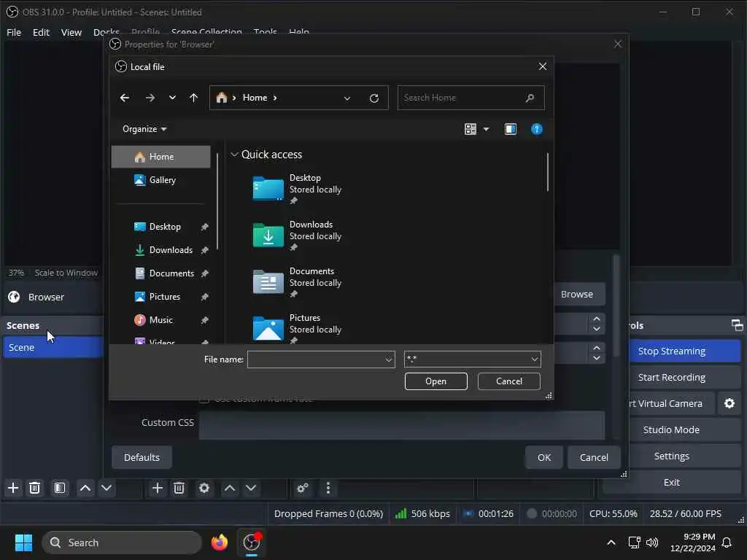Open the view options dropdown arrow
The image size is (747, 560).
486,129
